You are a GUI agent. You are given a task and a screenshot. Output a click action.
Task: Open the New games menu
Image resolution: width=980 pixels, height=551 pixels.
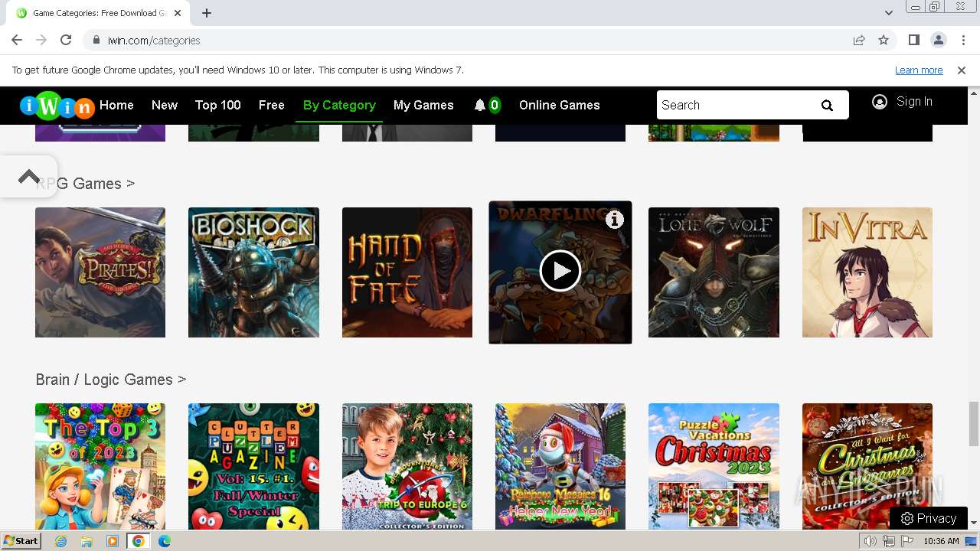(165, 106)
